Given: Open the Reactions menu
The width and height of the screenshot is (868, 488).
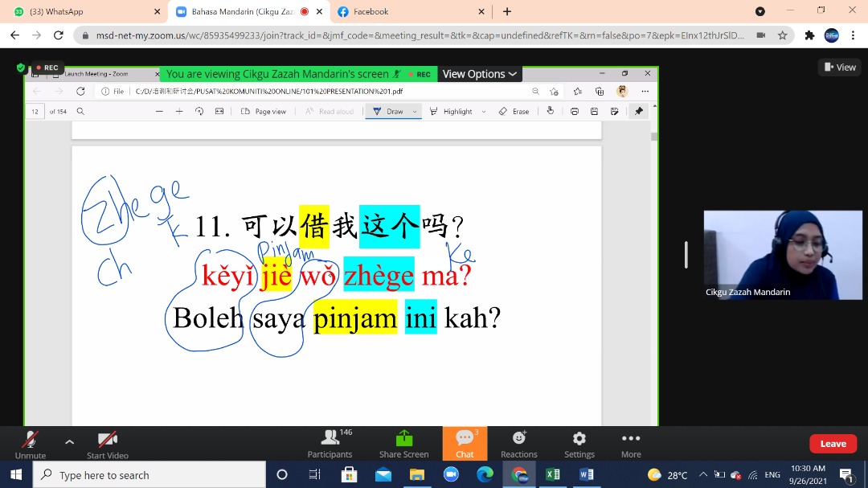Looking at the screenshot, I should pos(519,442).
